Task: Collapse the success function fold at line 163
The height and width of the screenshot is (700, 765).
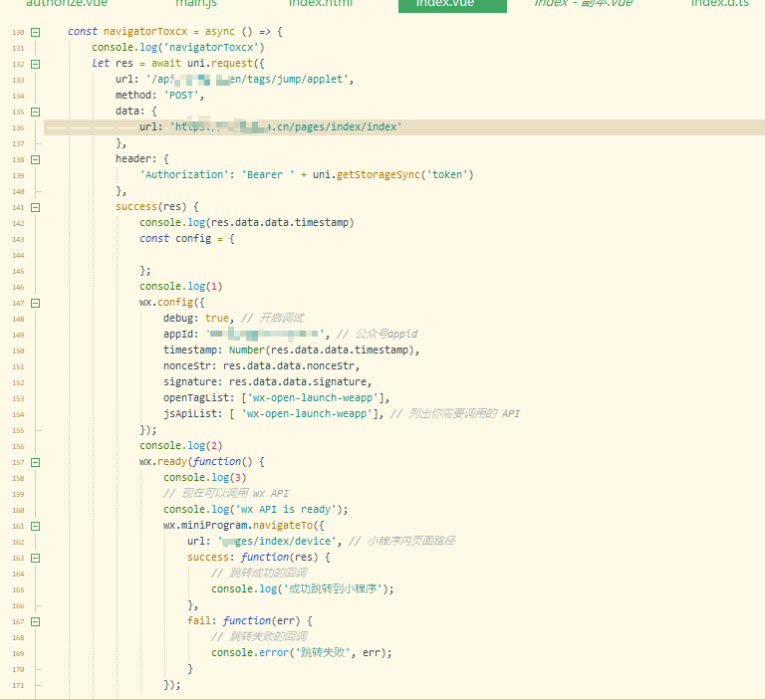Action: 35,558
